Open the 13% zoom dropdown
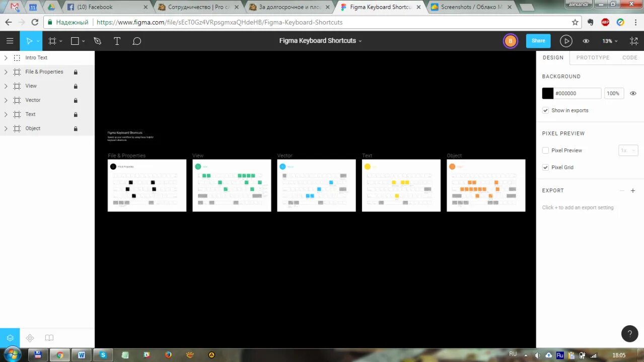The image size is (644, 362). coord(610,41)
